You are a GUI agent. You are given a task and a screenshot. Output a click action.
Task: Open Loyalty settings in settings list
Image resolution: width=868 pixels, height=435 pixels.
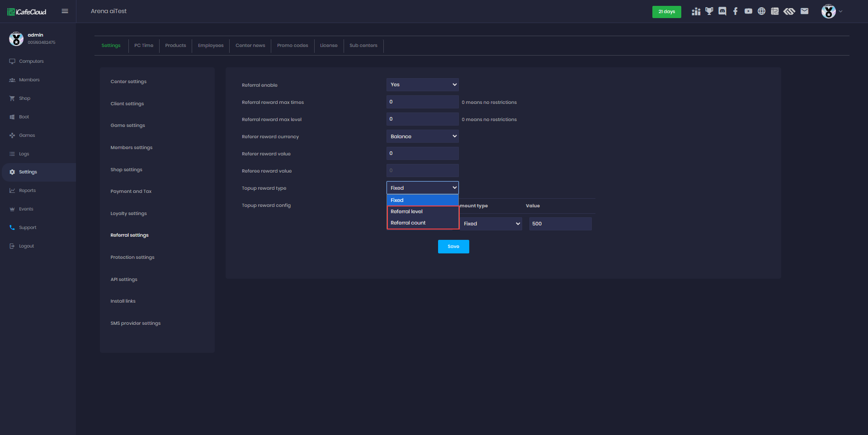[x=129, y=214]
